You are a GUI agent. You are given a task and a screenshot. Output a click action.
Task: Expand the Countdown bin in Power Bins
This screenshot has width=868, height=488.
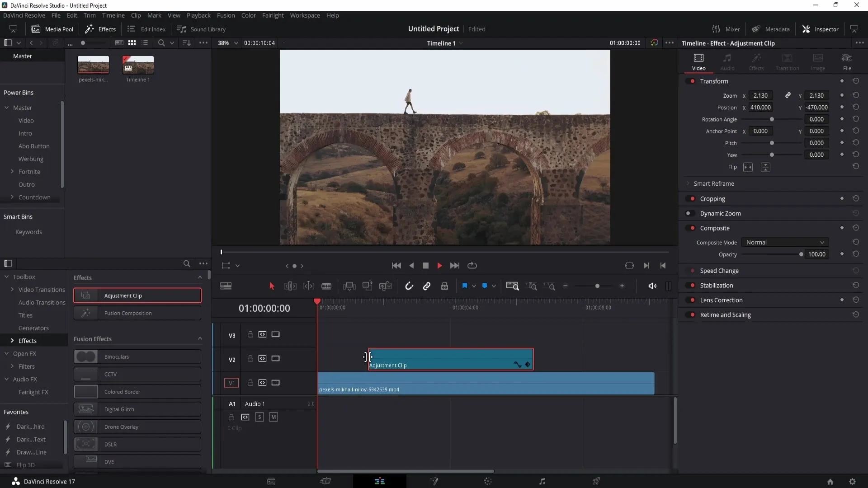12,197
